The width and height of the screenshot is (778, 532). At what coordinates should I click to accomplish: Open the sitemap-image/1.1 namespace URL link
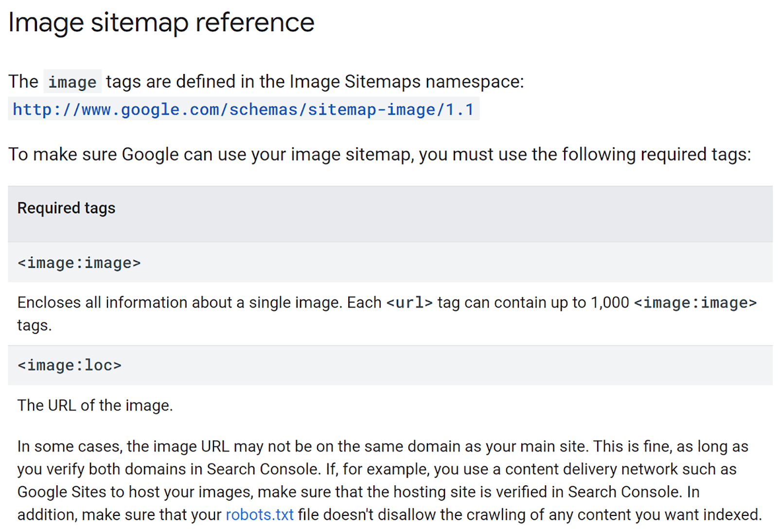(243, 109)
